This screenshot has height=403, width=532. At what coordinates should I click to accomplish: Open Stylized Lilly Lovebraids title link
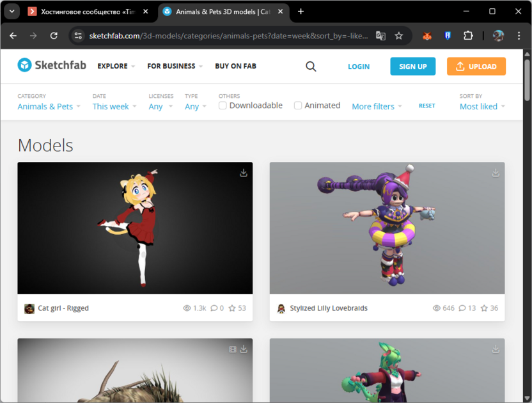click(x=329, y=308)
